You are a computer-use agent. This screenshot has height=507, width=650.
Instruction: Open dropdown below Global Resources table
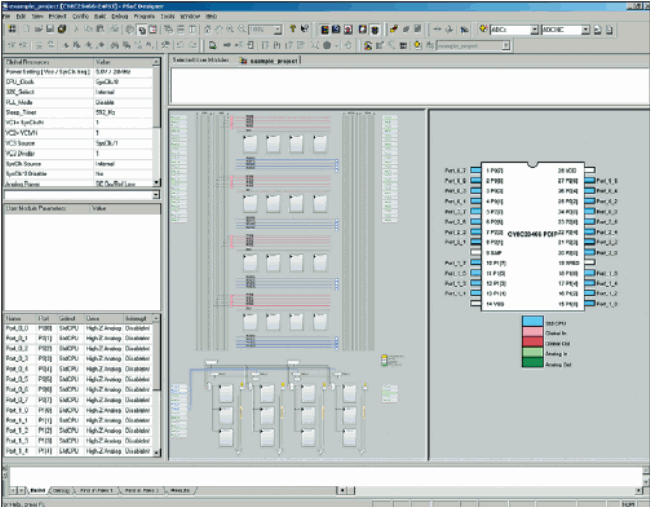[156, 195]
